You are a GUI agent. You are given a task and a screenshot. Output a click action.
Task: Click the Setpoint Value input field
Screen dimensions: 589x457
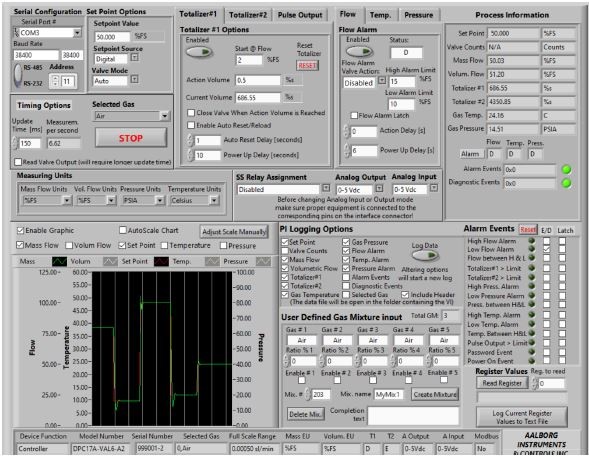coord(112,37)
